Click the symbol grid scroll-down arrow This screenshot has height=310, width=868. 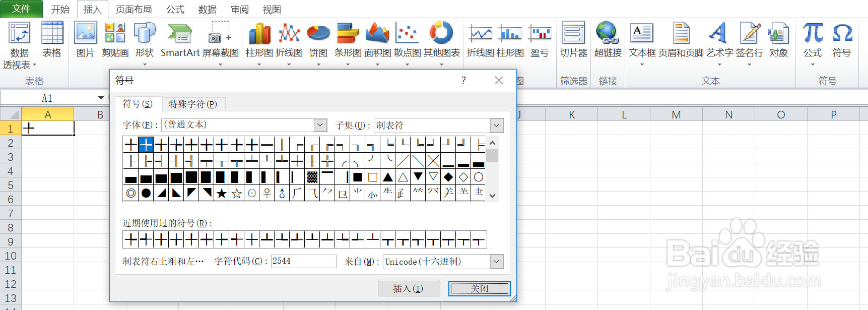click(x=493, y=196)
